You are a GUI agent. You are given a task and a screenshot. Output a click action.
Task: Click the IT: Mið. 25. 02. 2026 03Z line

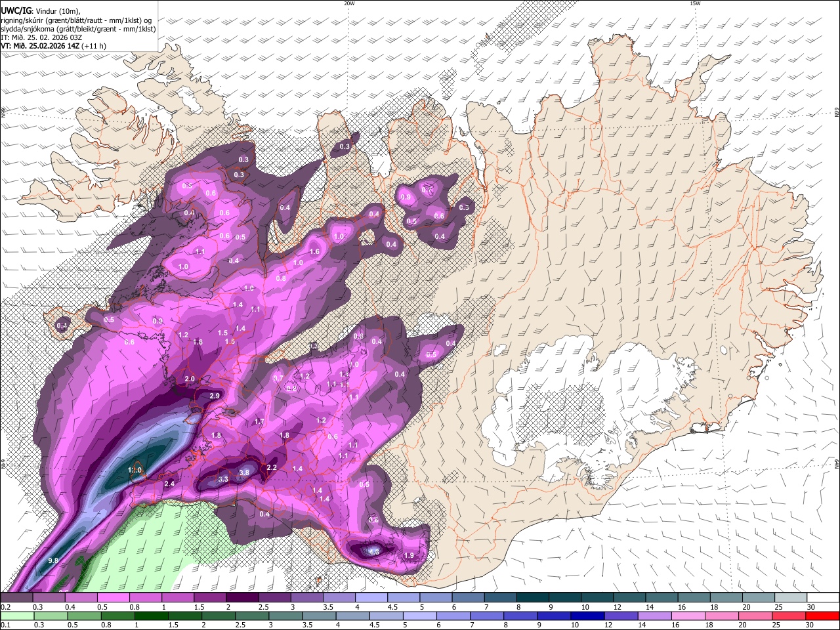[x=41, y=37]
